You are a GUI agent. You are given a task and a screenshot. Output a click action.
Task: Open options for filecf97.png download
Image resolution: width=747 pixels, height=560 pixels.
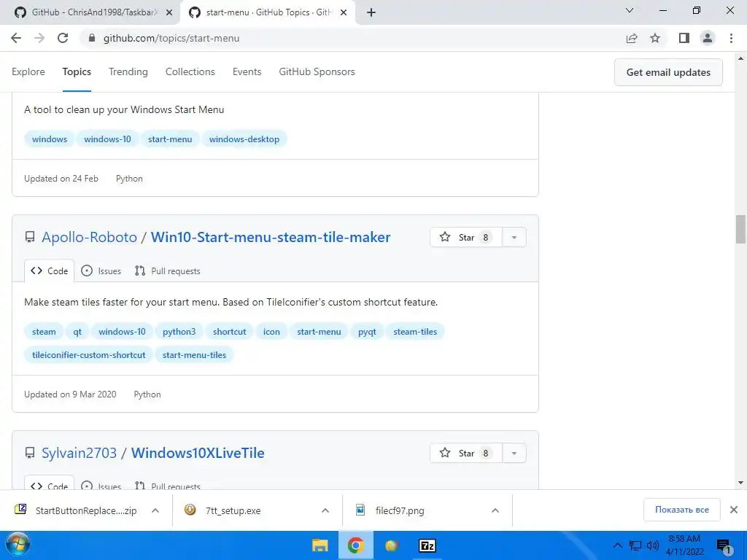click(495, 510)
